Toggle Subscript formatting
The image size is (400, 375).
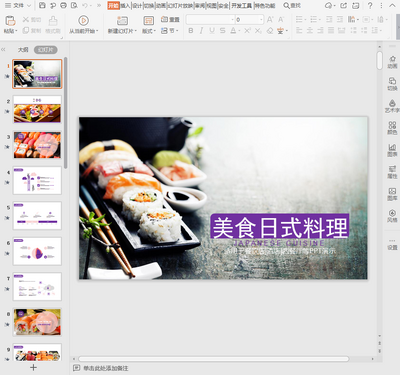[258, 31]
